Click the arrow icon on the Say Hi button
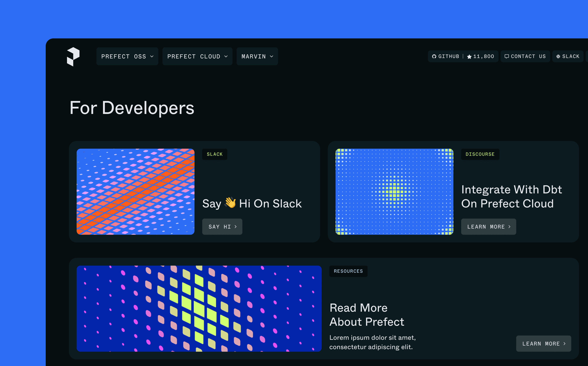 236,227
